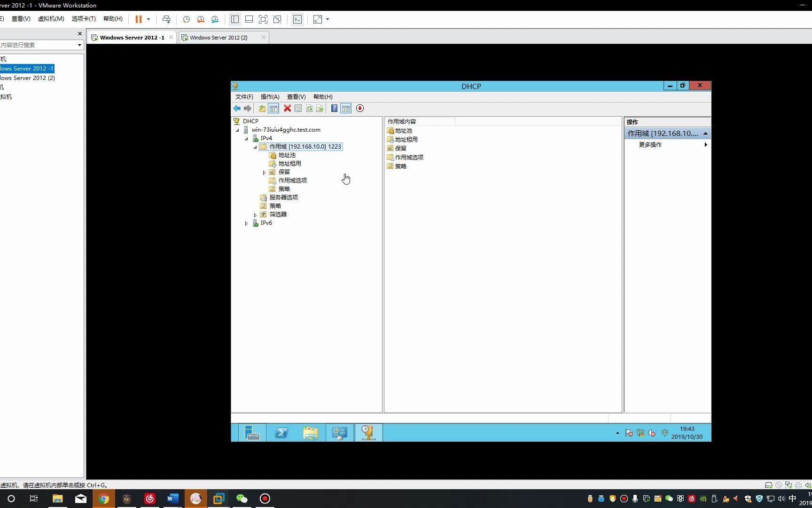Expand the 保留 tree node
The width and height of the screenshot is (812, 508).
click(x=264, y=173)
